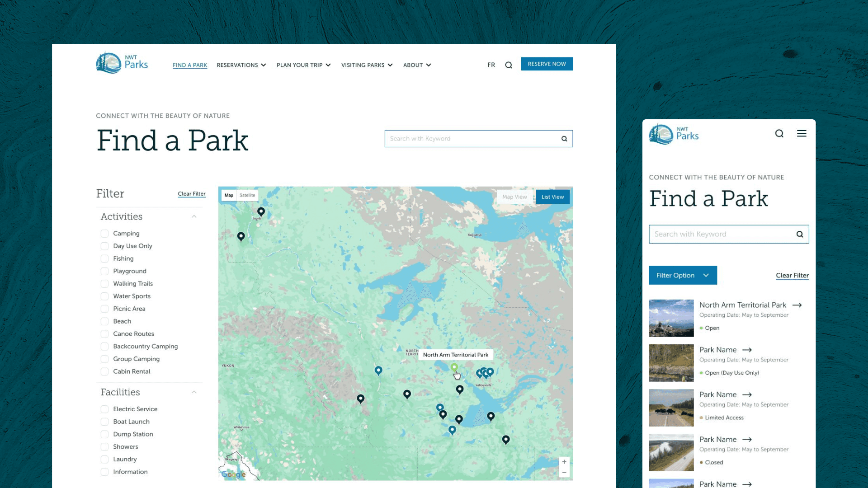The image size is (868, 488).
Task: Expand the Reservations menu
Action: coord(241,65)
